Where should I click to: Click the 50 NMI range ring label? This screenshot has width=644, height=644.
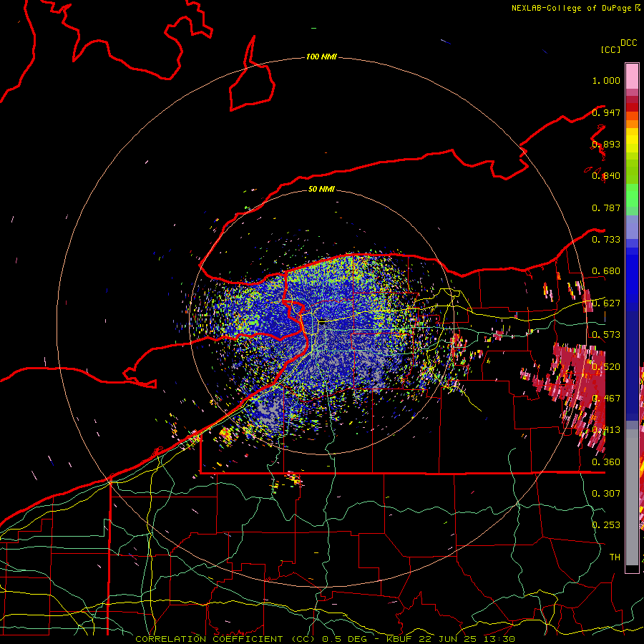(x=321, y=189)
